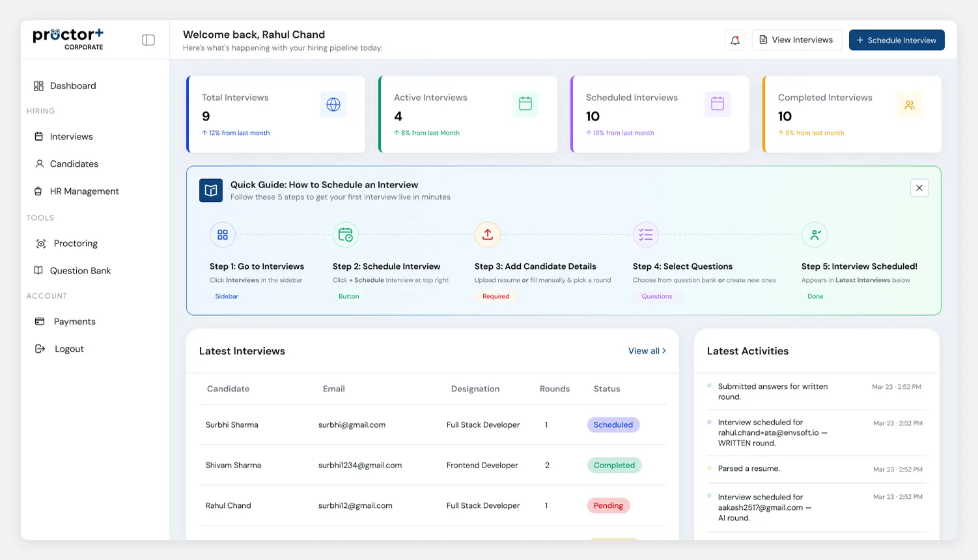The width and height of the screenshot is (978, 560).
Task: Click the Required tag under Step 3
Action: 496,296
